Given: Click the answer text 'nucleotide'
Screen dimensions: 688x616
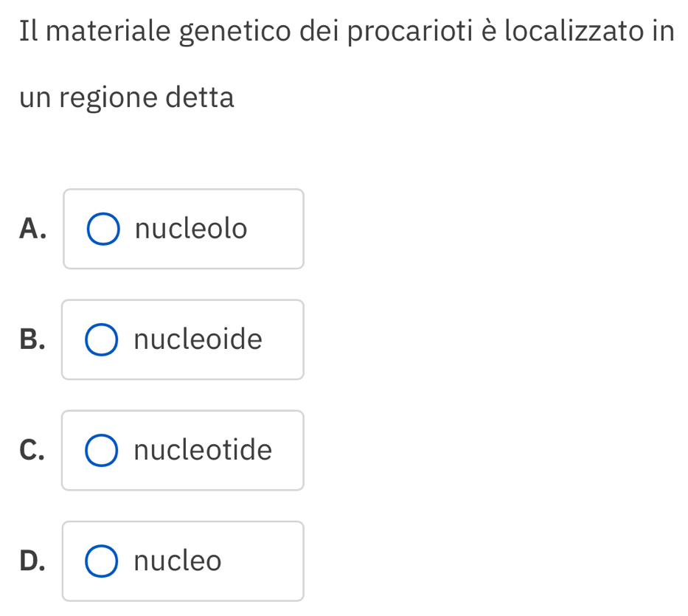Looking at the screenshot, I should [203, 451].
